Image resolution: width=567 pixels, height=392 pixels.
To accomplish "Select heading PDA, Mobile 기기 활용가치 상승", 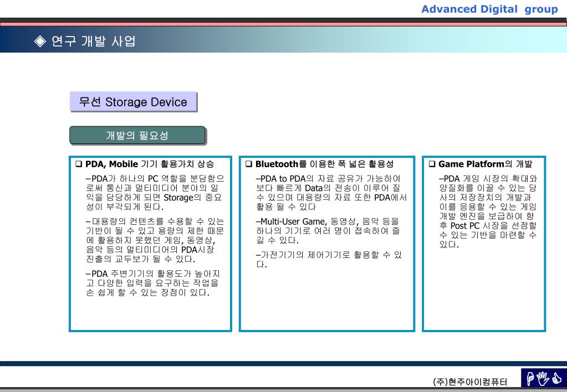I will pos(149,164).
